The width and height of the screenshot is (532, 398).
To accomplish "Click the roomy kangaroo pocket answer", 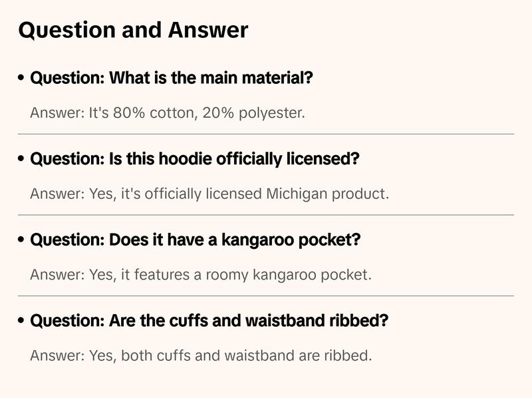I will point(200,275).
